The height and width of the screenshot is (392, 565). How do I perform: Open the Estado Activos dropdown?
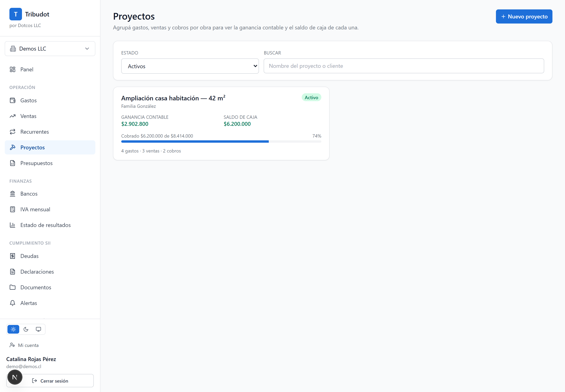point(190,66)
